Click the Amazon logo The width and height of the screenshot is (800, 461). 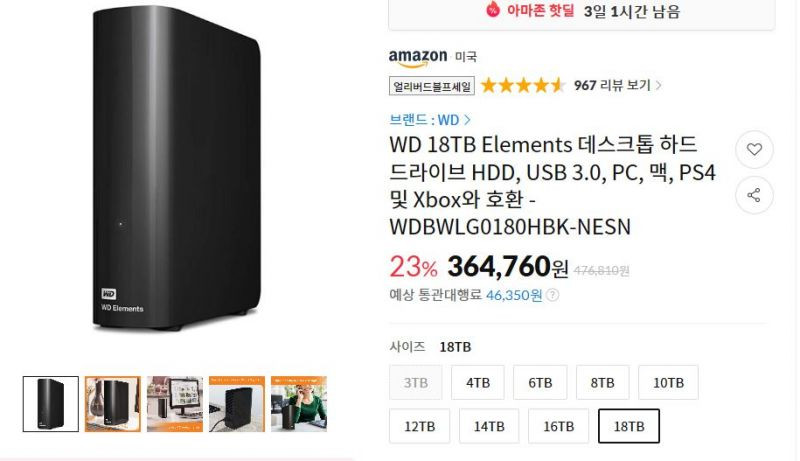pos(418,58)
